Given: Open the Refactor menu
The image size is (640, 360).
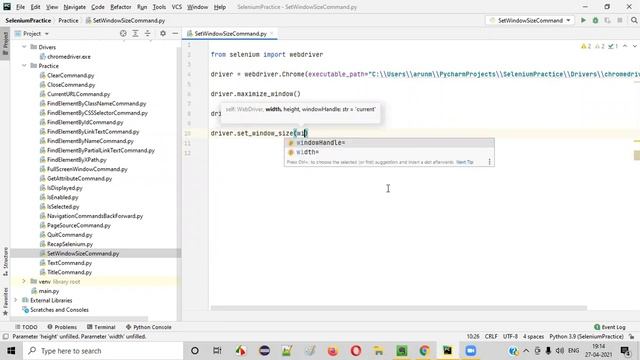Looking at the screenshot, I should pos(121,7).
